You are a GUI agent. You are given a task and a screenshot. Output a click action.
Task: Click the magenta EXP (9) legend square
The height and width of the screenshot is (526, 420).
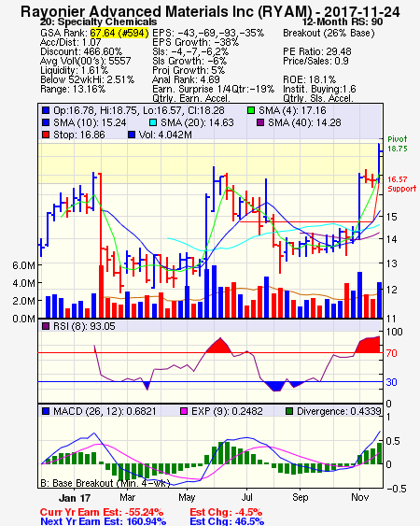(x=184, y=411)
